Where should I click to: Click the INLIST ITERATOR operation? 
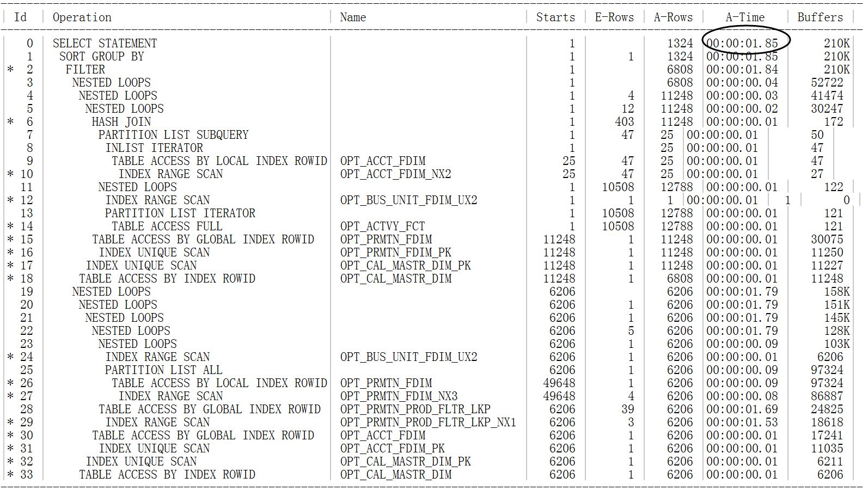click(154, 148)
